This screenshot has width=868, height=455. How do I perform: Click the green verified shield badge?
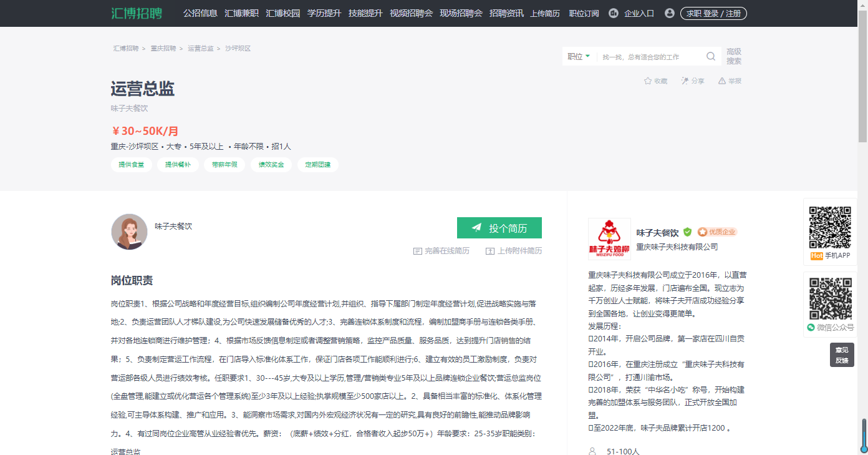687,232
